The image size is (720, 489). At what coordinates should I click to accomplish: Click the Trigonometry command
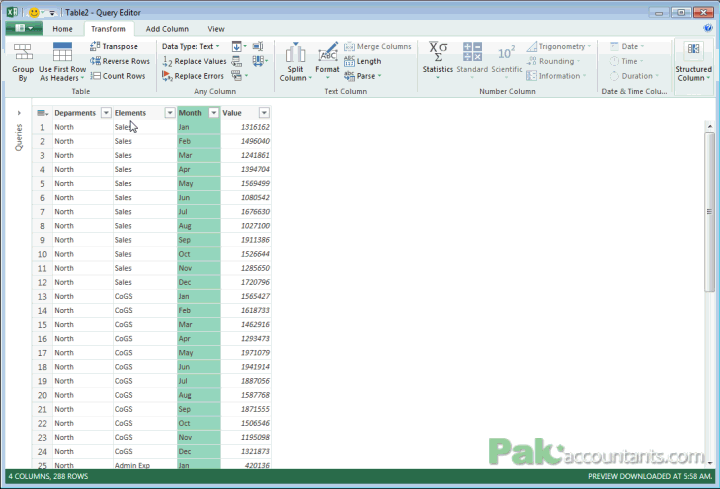tap(558, 46)
